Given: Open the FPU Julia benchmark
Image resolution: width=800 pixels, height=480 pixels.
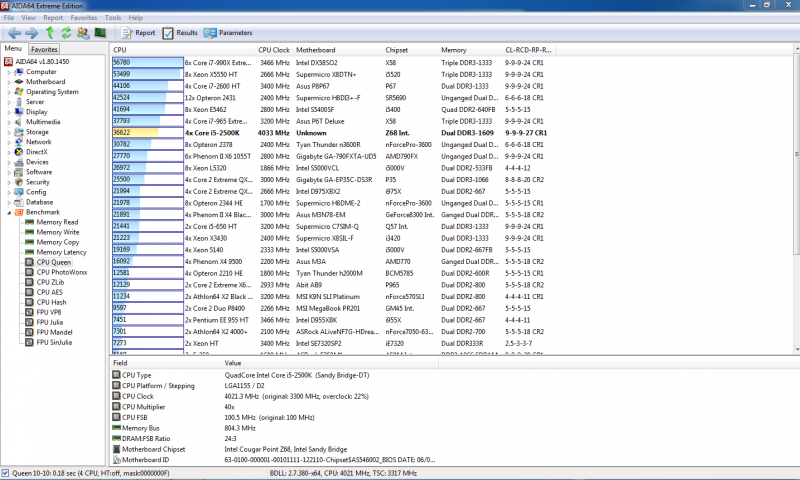Looking at the screenshot, I should 52,322.
